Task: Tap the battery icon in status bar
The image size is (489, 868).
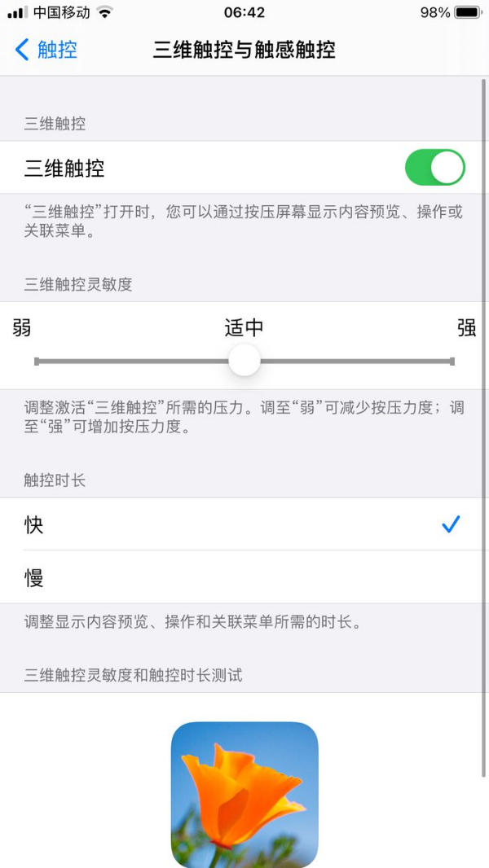Action: (x=468, y=12)
